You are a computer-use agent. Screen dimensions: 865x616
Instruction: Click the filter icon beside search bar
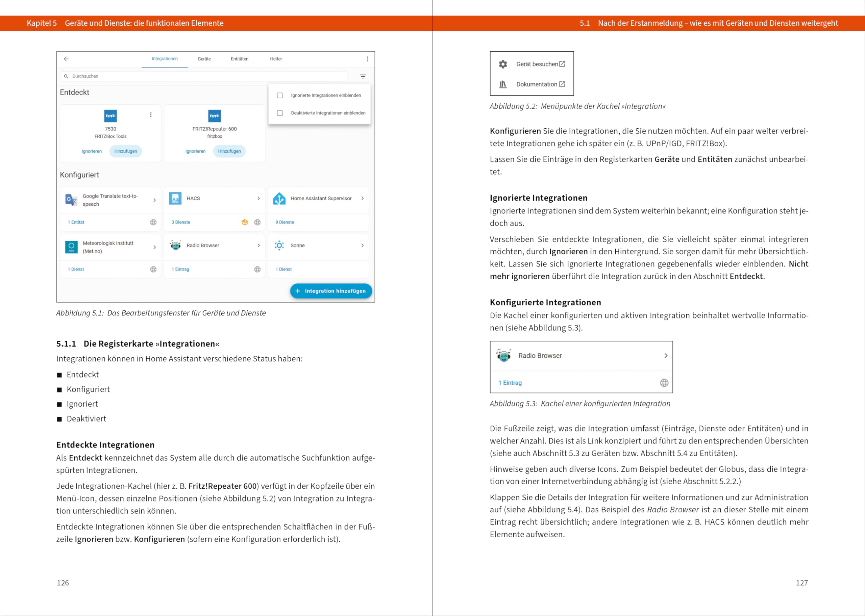[x=363, y=76]
